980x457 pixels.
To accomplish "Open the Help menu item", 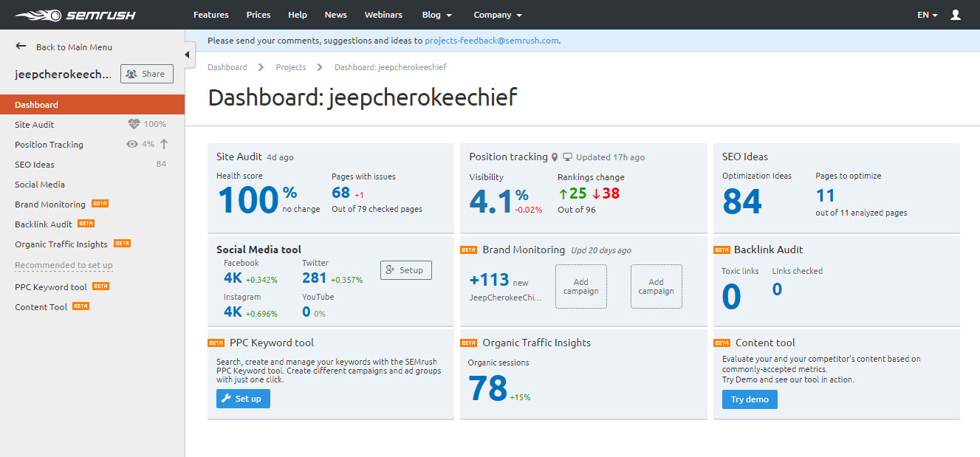I will pyautogui.click(x=298, y=15).
